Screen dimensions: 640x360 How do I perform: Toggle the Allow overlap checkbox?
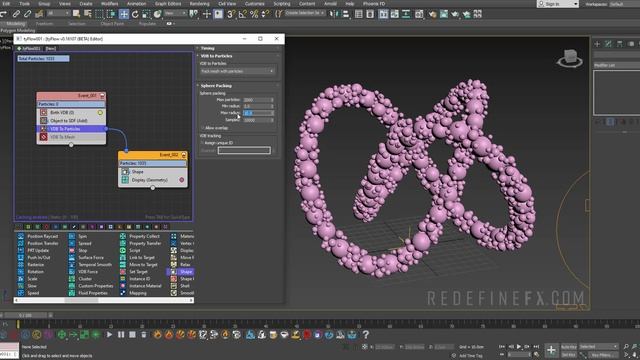tap(202, 128)
